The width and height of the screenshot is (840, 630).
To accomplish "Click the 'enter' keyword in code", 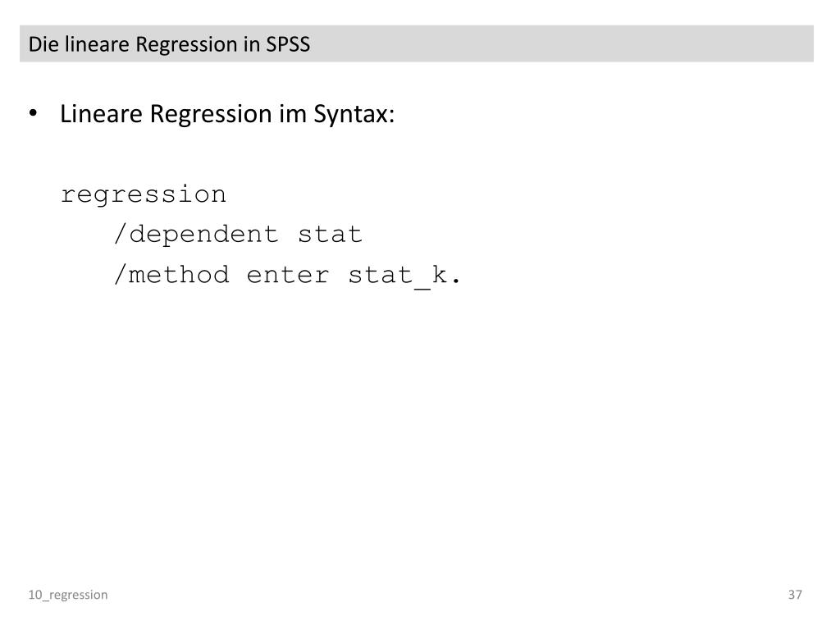I will click(x=288, y=276).
